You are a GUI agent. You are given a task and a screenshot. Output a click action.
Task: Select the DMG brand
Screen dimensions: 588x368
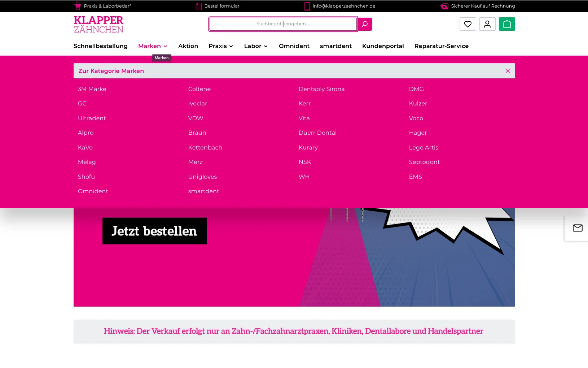tap(416, 89)
